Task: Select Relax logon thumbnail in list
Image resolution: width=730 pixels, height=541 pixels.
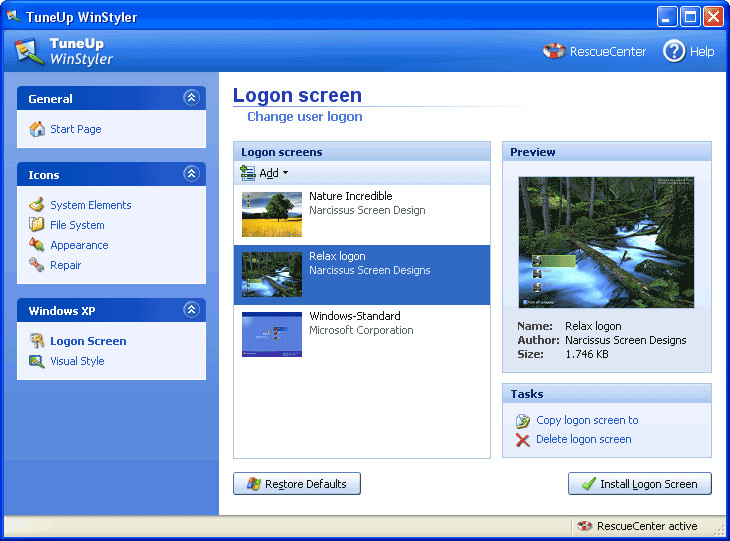Action: (x=272, y=275)
